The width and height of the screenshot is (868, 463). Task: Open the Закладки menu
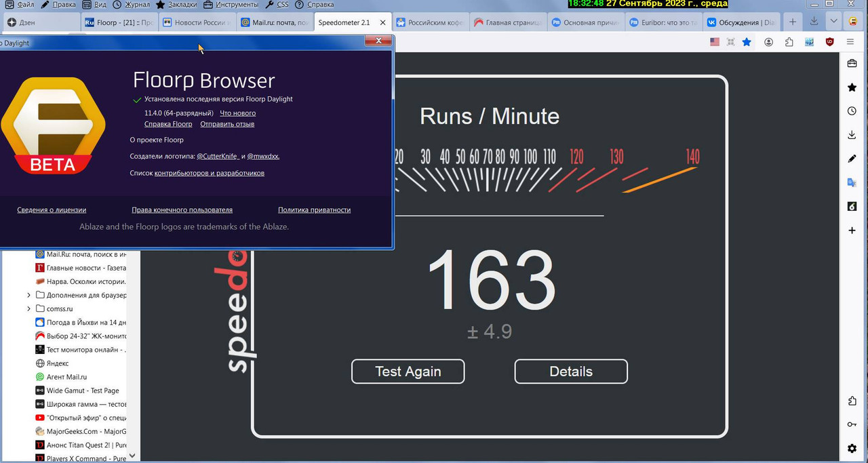(x=176, y=4)
